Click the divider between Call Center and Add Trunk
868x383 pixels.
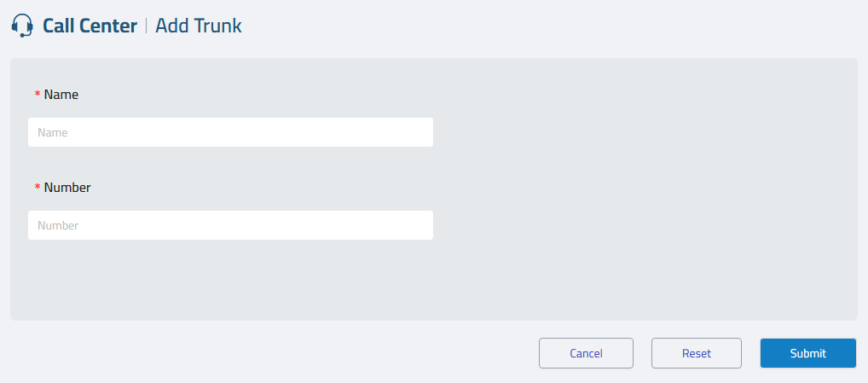[146, 26]
